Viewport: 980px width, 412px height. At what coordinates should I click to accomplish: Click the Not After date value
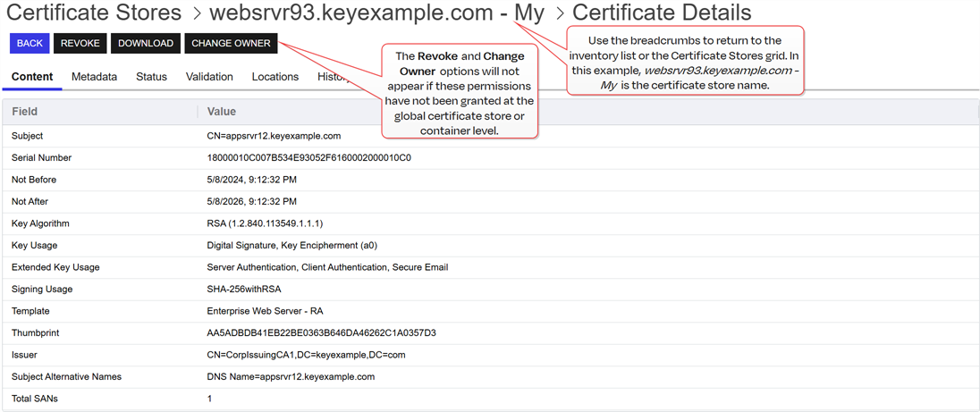point(251,202)
